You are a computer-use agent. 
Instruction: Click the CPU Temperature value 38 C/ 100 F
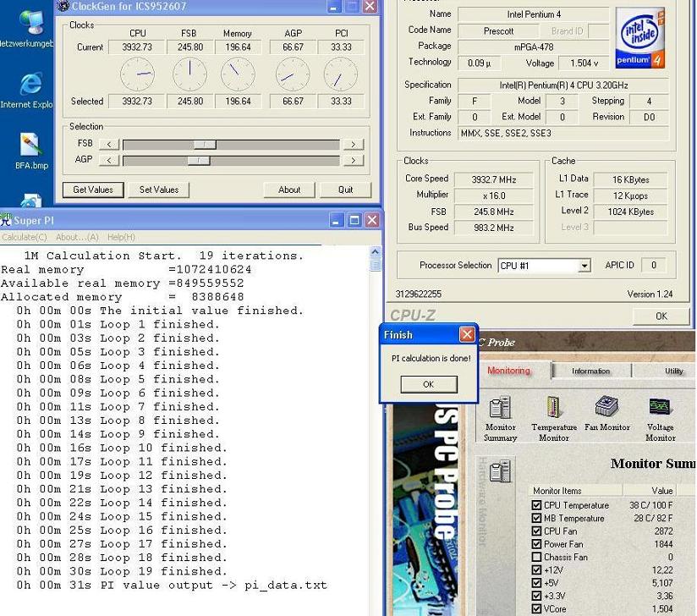pyautogui.click(x=650, y=505)
